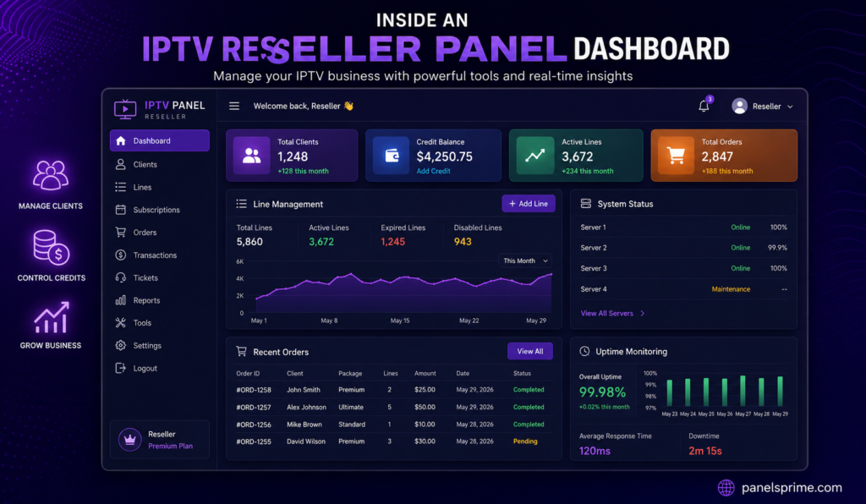Open the View All Servers link
The image size is (866, 504).
click(606, 314)
